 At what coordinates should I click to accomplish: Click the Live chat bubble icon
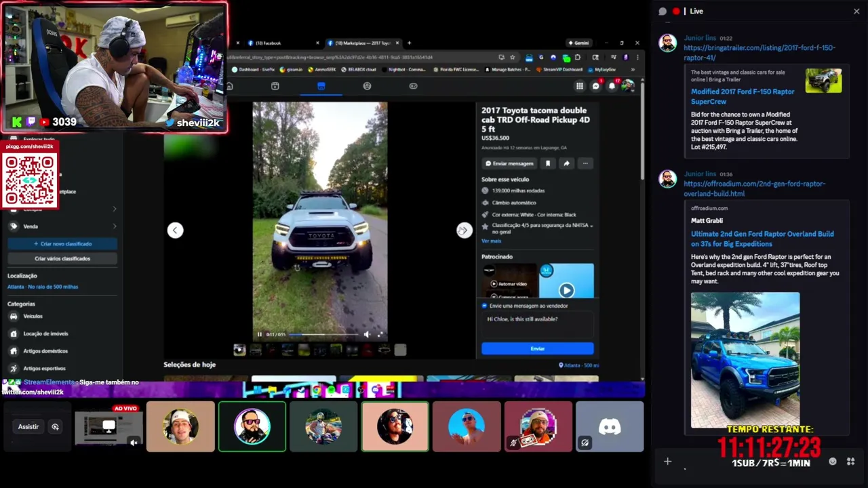coord(663,12)
